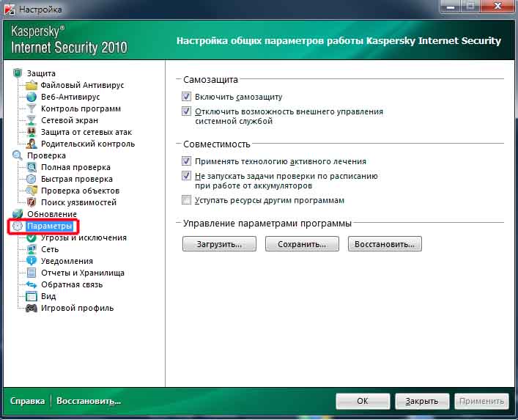Open Угрозы и исключения settings

click(84, 237)
